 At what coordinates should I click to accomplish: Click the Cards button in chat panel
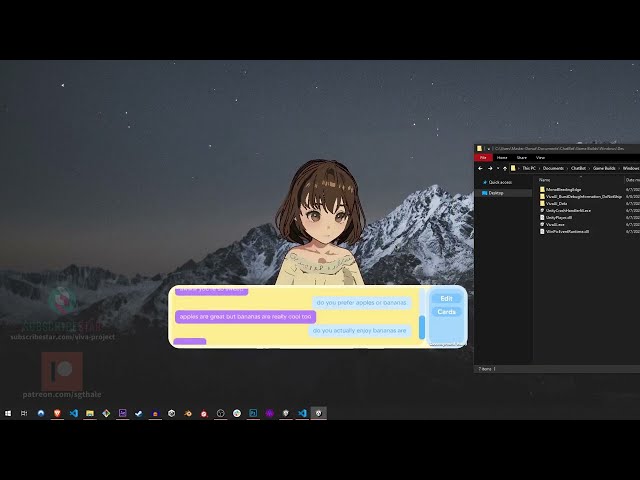[446, 313]
